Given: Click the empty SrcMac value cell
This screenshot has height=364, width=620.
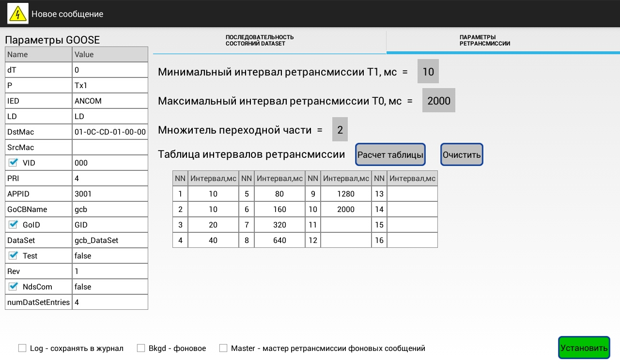Looking at the screenshot, I should coord(110,147).
